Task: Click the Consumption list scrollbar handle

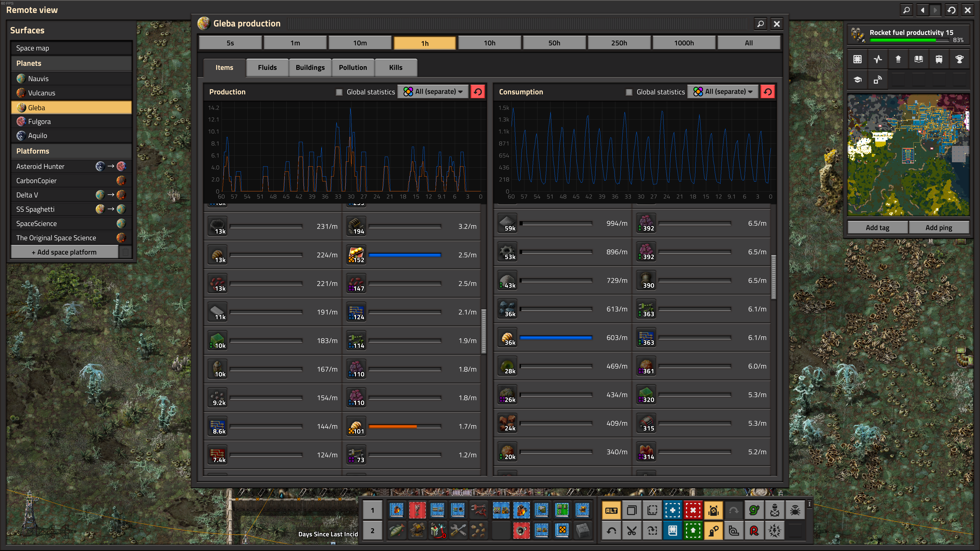Action: click(x=774, y=277)
